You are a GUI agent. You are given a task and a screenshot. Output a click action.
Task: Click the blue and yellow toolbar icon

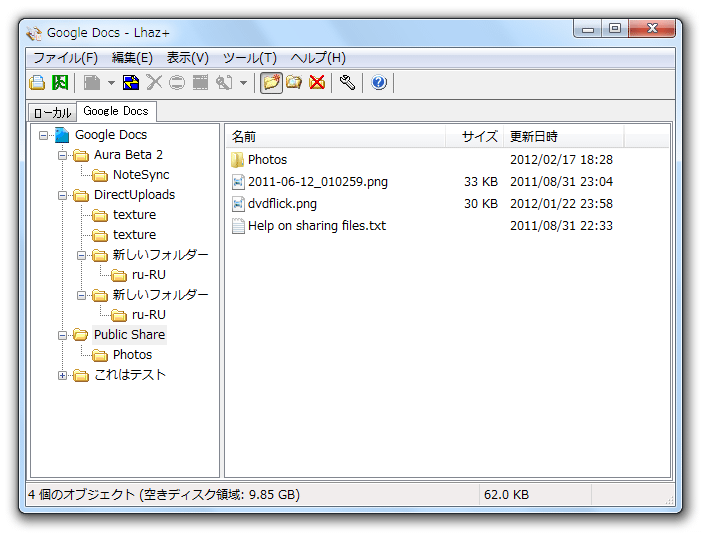[x=131, y=83]
